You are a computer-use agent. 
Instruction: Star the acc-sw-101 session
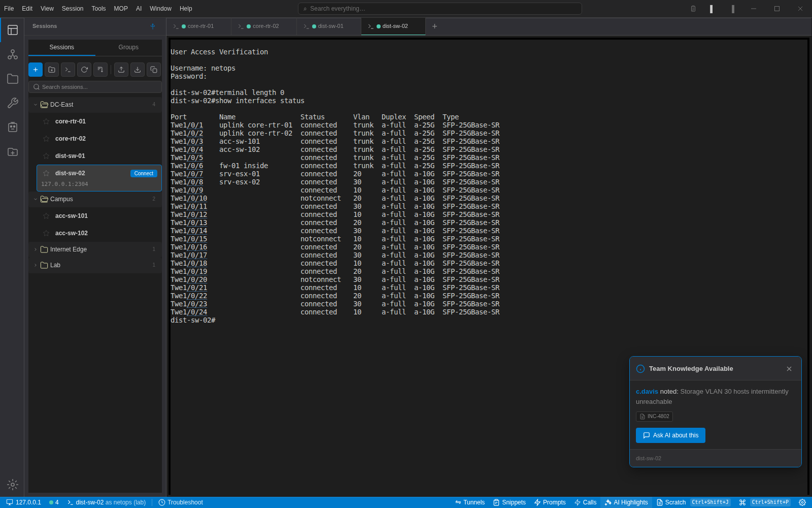click(46, 216)
